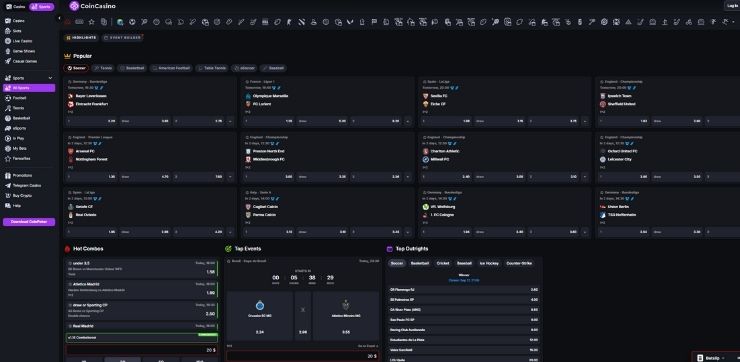Image resolution: width=740 pixels, height=362 pixels.
Task: Expand more markets on the Olympique Marseille card
Action: [x=408, y=121]
